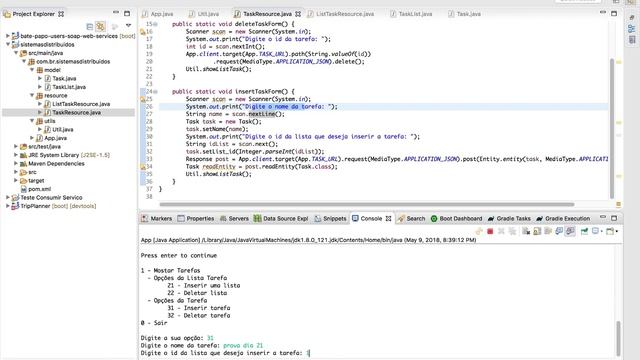Screen dimensions: 640x360
Task: Click TripPlanner project icon
Action: pyautogui.click(x=15, y=206)
